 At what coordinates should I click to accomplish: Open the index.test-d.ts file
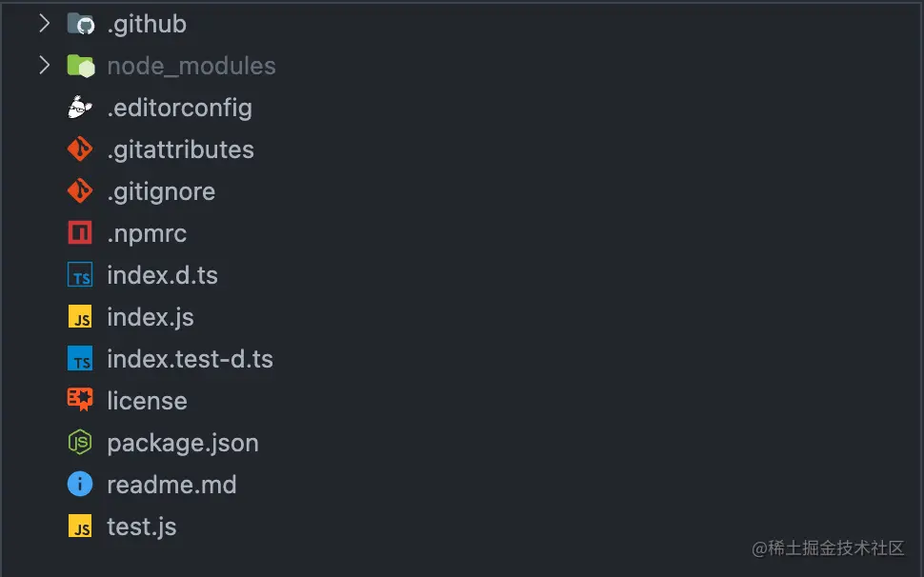click(x=190, y=359)
